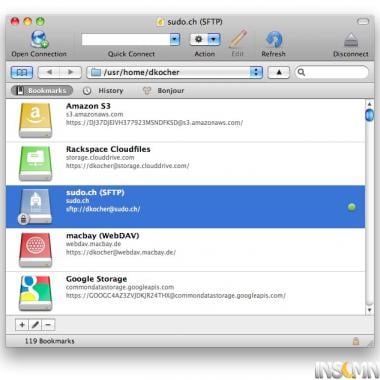Click the search field
The height and width of the screenshot is (380, 380).
[x=332, y=72]
